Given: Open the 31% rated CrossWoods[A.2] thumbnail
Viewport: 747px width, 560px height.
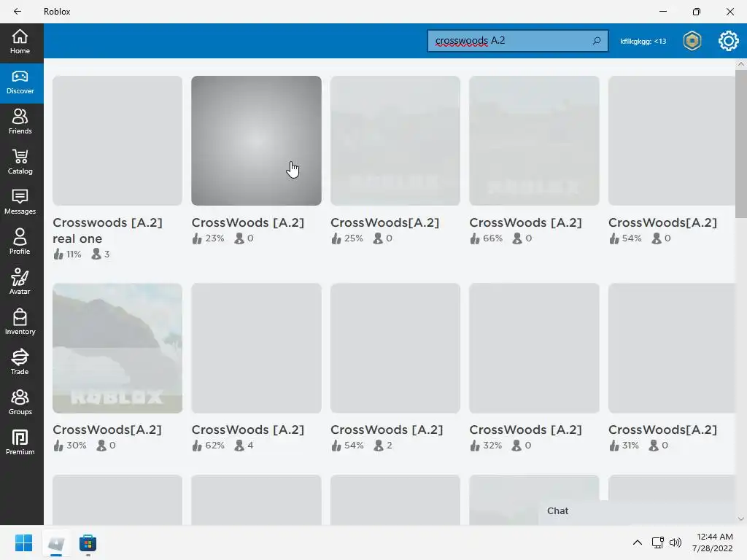Looking at the screenshot, I should pyautogui.click(x=672, y=348).
